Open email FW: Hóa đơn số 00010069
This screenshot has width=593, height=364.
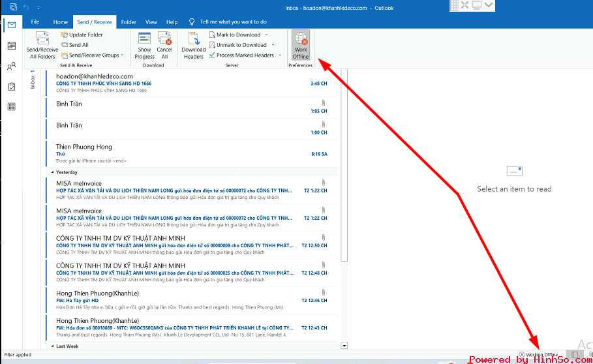tap(192, 327)
